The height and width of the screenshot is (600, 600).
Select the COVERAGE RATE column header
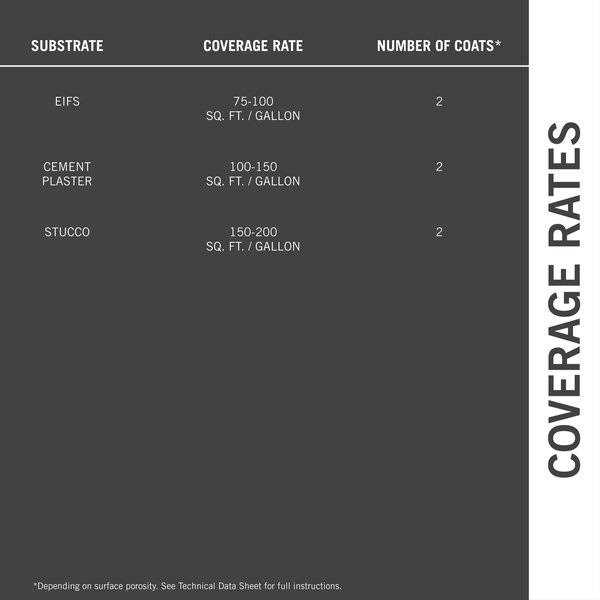(x=253, y=46)
